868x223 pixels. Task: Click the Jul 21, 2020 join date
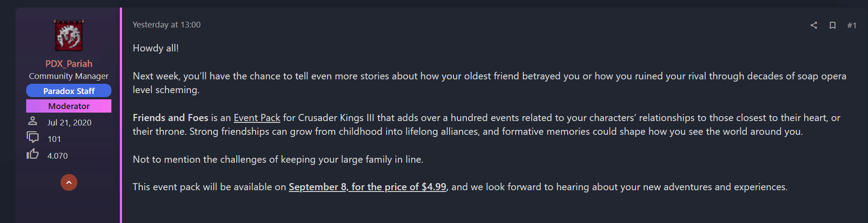69,122
